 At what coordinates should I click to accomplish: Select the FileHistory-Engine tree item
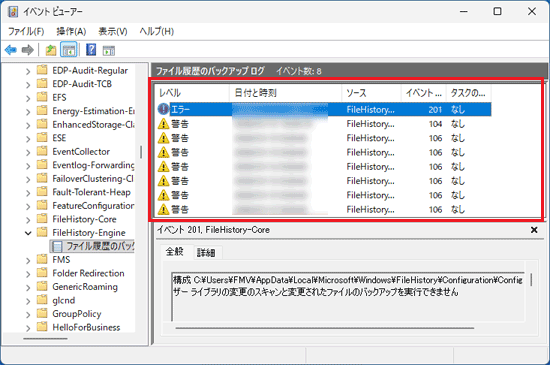(89, 232)
